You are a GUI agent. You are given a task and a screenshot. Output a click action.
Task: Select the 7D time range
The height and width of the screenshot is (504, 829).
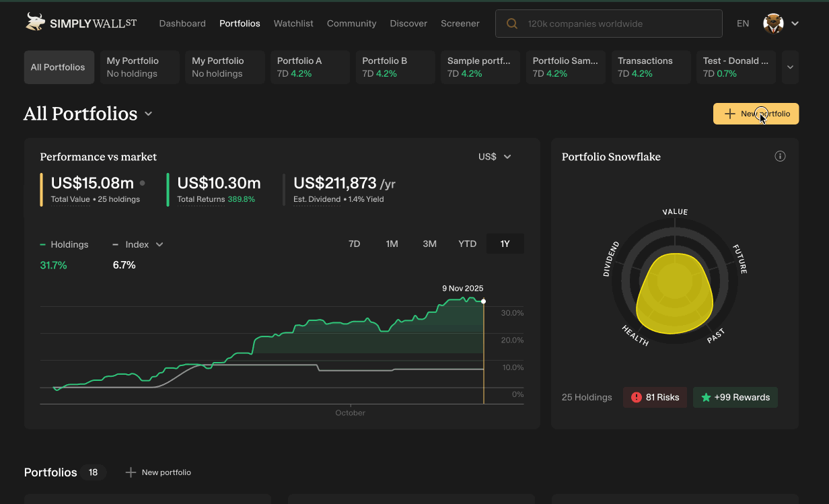[x=355, y=244]
